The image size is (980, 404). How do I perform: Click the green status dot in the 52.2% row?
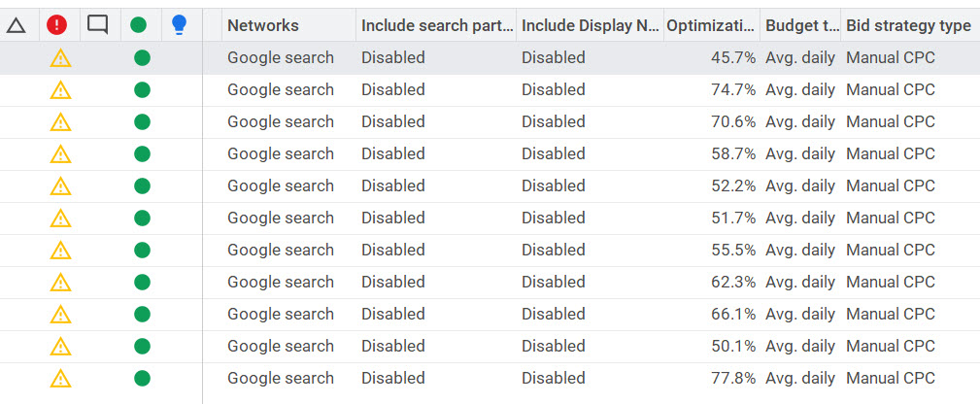coord(142,186)
